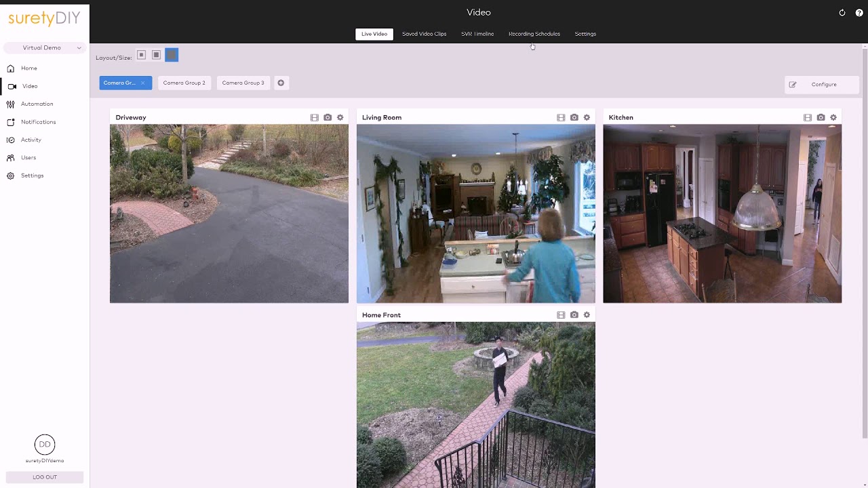868x488 pixels.
Task: Open saved clips icon for Kitchen camera
Action: [808, 117]
